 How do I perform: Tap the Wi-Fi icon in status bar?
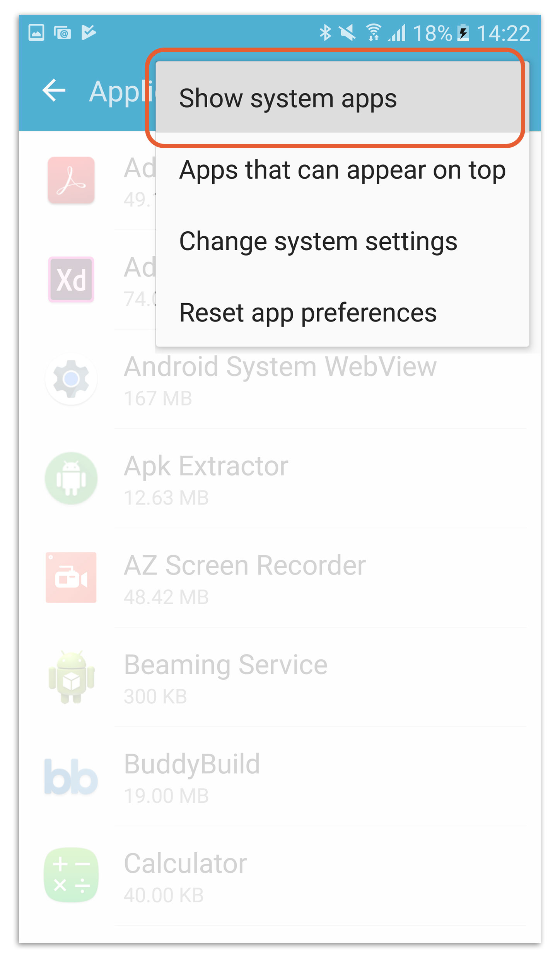point(373,32)
